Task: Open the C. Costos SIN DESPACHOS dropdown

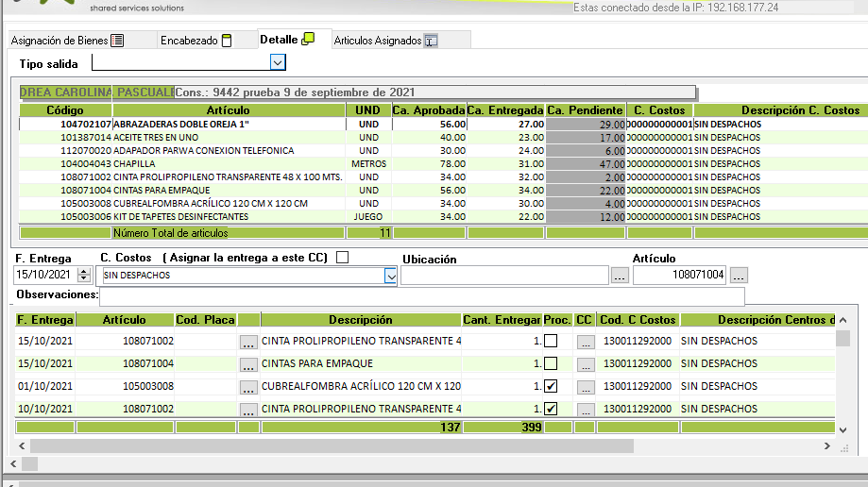Action: (390, 276)
